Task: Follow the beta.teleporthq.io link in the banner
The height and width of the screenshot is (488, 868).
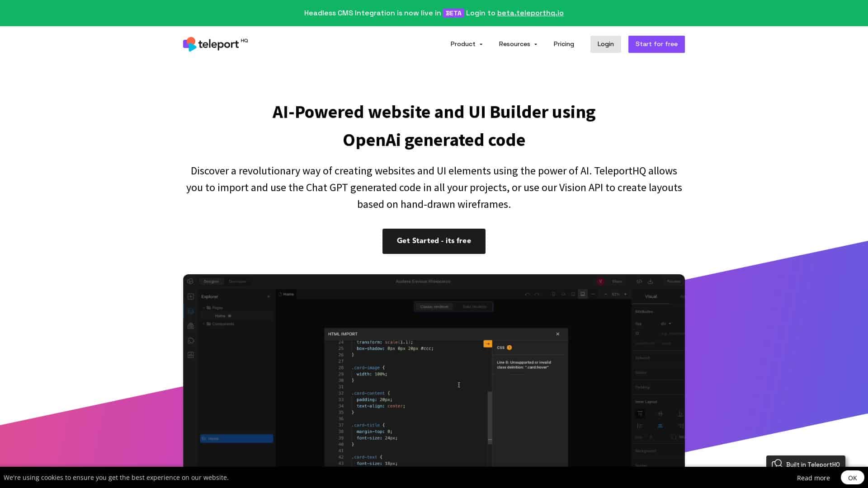Action: [530, 13]
